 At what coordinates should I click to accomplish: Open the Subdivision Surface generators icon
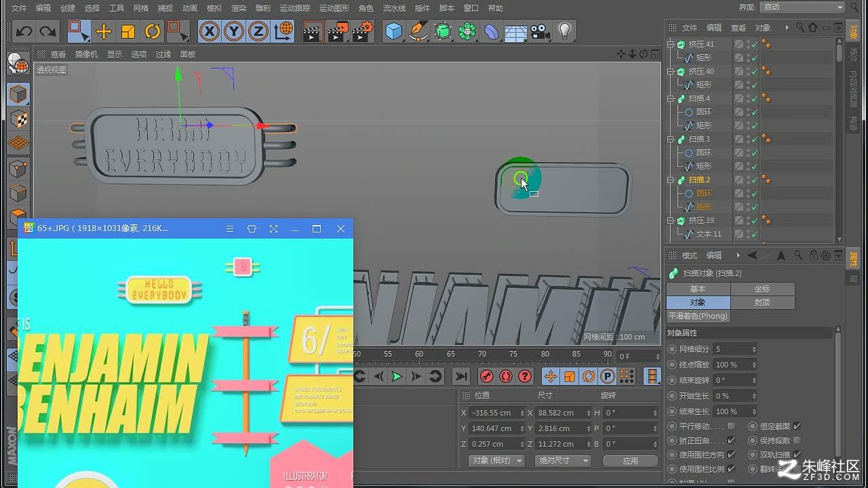443,31
